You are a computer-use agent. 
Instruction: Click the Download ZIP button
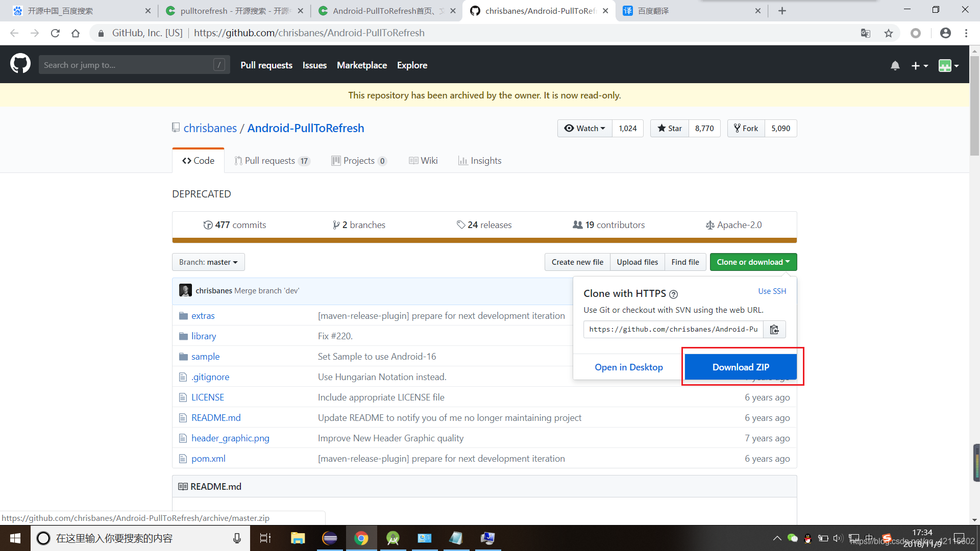[x=741, y=367]
